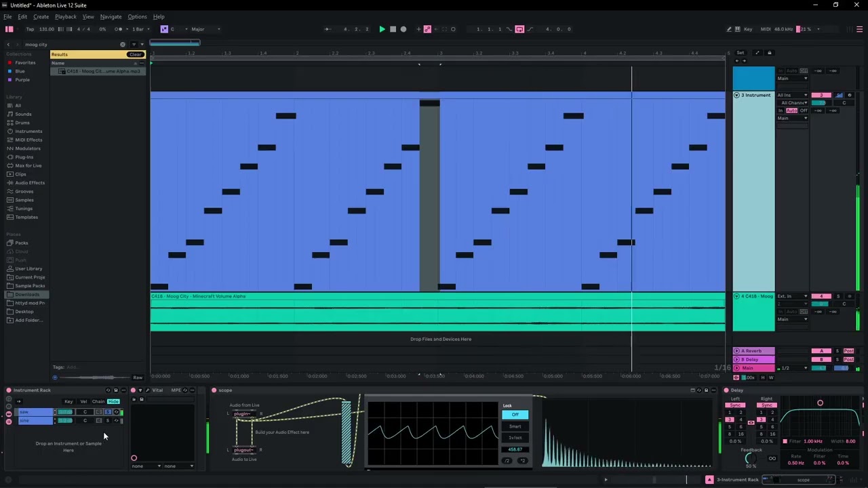Viewport: 868px width, 488px height.
Task: Toggle track 3 activator button
Action: click(821, 96)
